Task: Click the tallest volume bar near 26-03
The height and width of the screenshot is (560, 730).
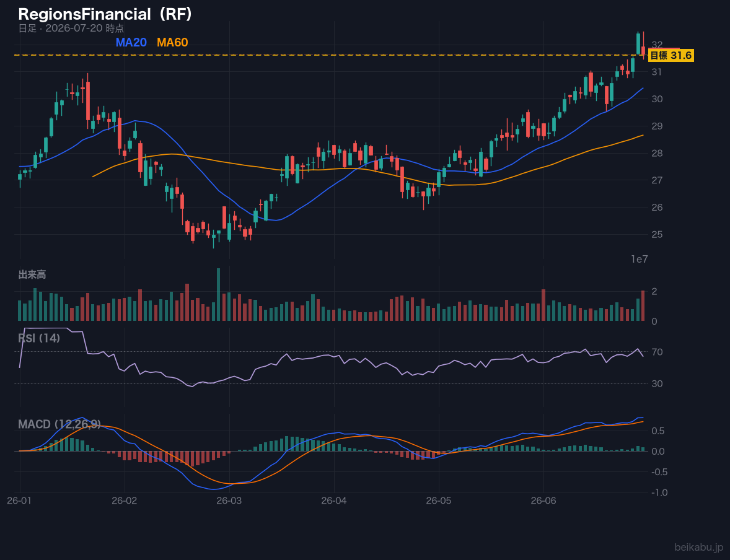Action: pos(218,294)
